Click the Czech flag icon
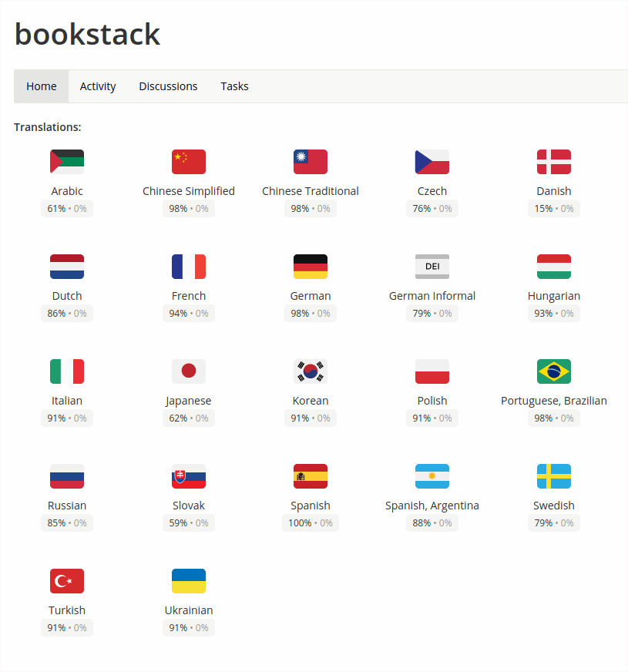The height and width of the screenshot is (672, 628). click(x=432, y=162)
